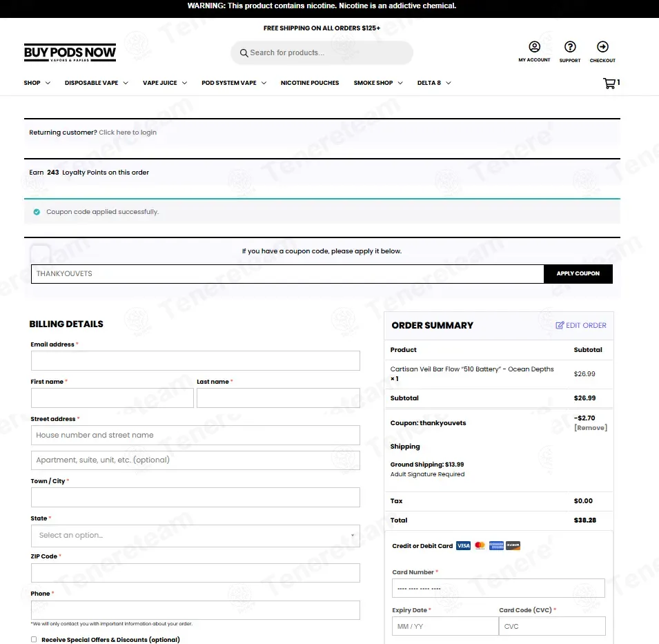Click the Expiry Date MM / YY field
This screenshot has width=659, height=644.
pos(445,626)
